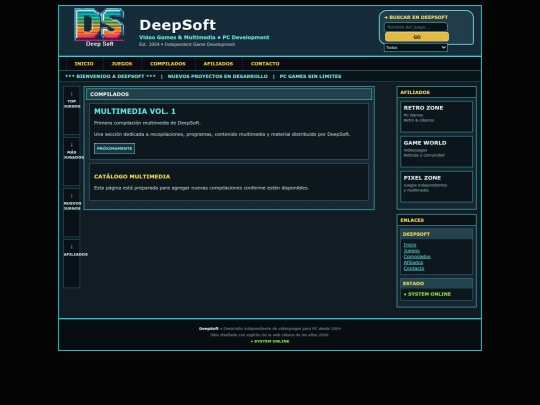Click the Nuevos Proyectos en Desarrollo ticker text
540x405 pixels.
(x=218, y=76)
